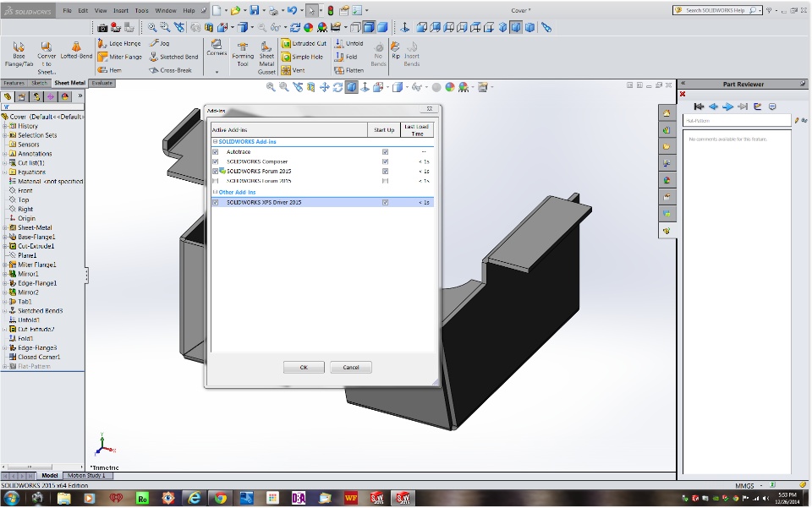Click OK in the Add-Ins dialog
Image resolution: width=812 pixels, height=508 pixels.
(x=304, y=368)
